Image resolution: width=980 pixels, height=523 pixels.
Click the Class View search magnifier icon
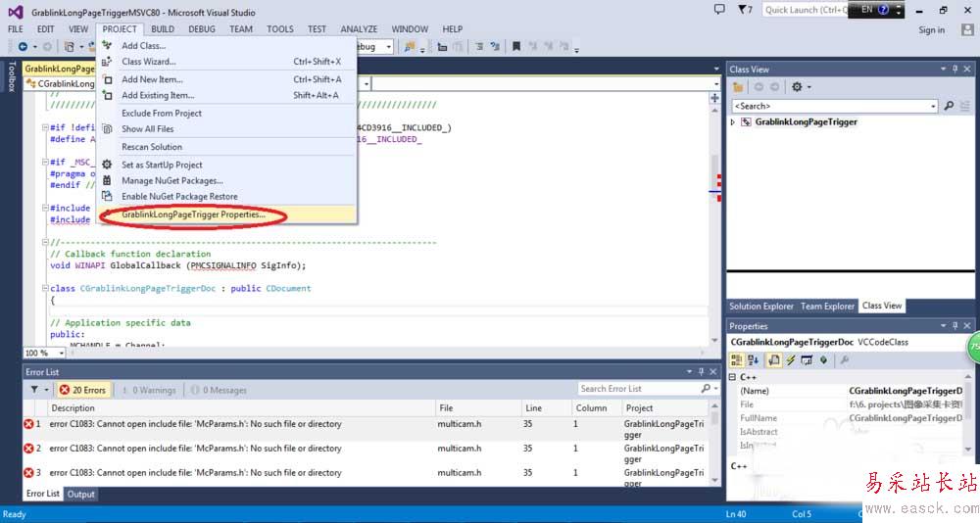click(x=949, y=106)
